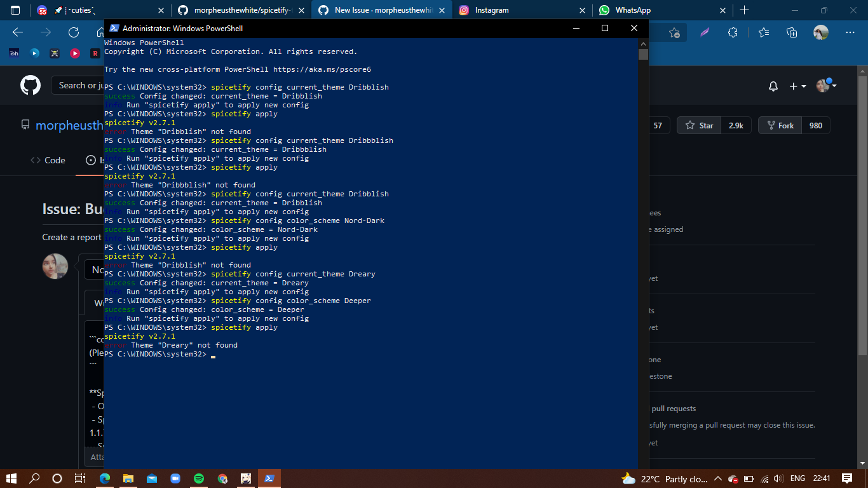Open the browser Extensions puzzle icon
The width and height of the screenshot is (868, 488).
732,32
